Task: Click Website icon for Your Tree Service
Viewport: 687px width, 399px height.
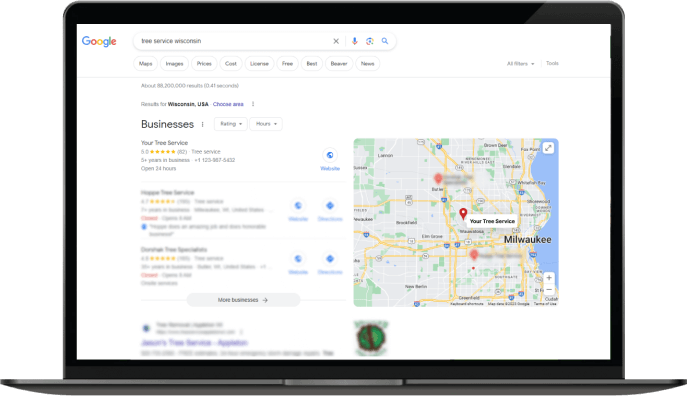Action: click(x=330, y=155)
